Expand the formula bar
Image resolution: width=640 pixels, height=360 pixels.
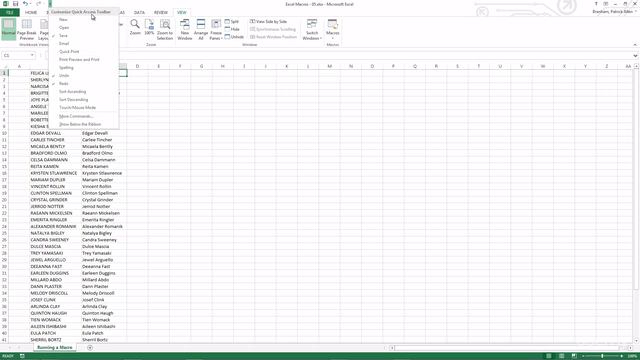click(635, 56)
